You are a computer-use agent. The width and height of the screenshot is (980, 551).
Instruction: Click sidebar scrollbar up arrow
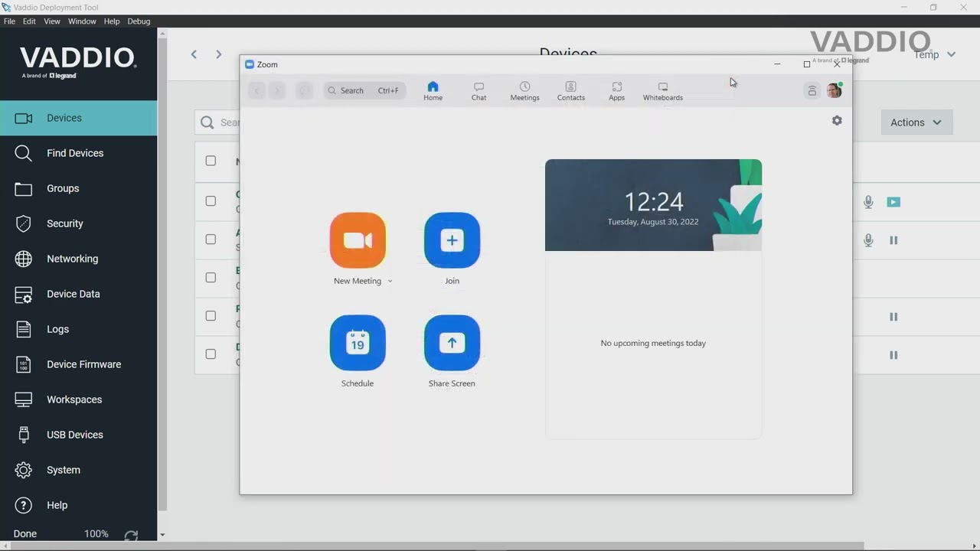[x=162, y=33]
